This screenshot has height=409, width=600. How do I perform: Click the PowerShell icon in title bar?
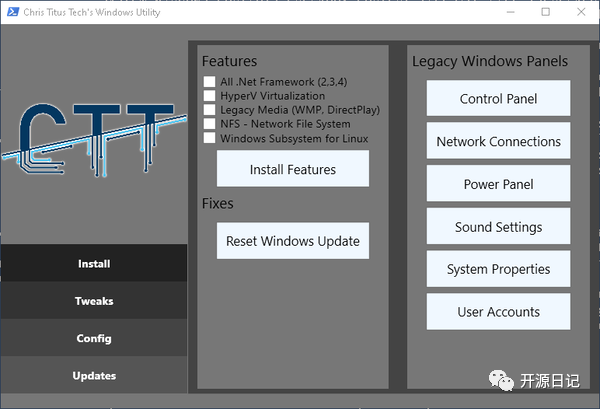click(x=13, y=12)
